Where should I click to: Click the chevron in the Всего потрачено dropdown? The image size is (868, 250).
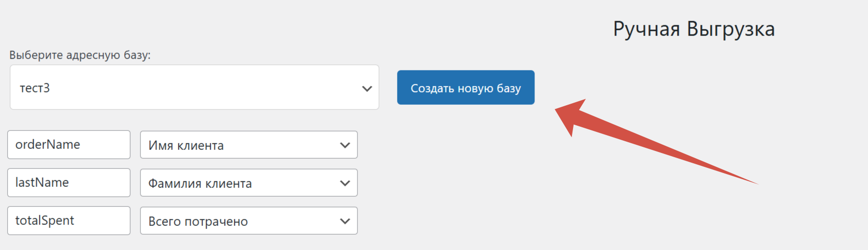point(345,221)
